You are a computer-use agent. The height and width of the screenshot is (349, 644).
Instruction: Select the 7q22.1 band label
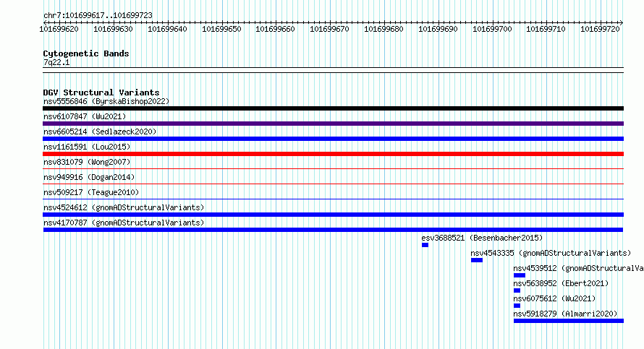click(x=56, y=62)
